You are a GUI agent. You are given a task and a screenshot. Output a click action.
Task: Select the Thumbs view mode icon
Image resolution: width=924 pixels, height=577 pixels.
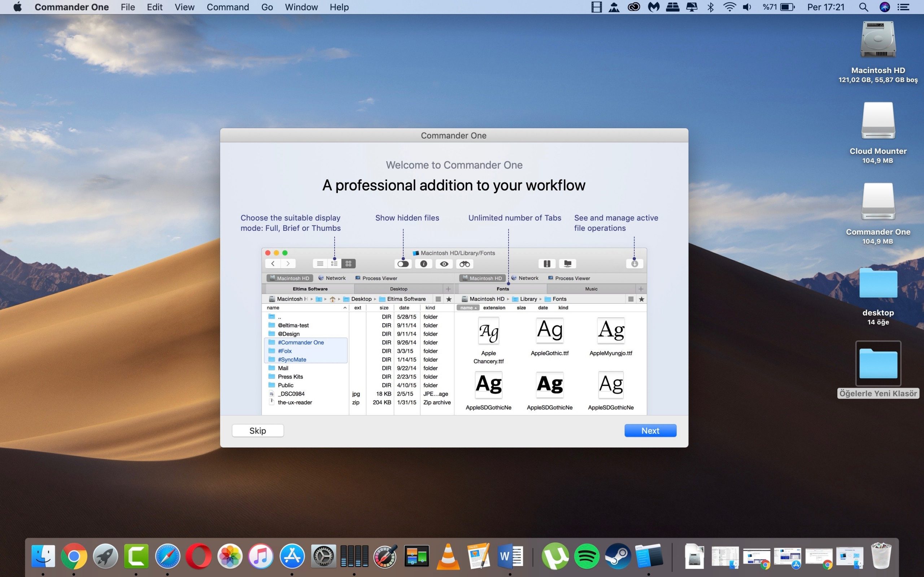348,264
